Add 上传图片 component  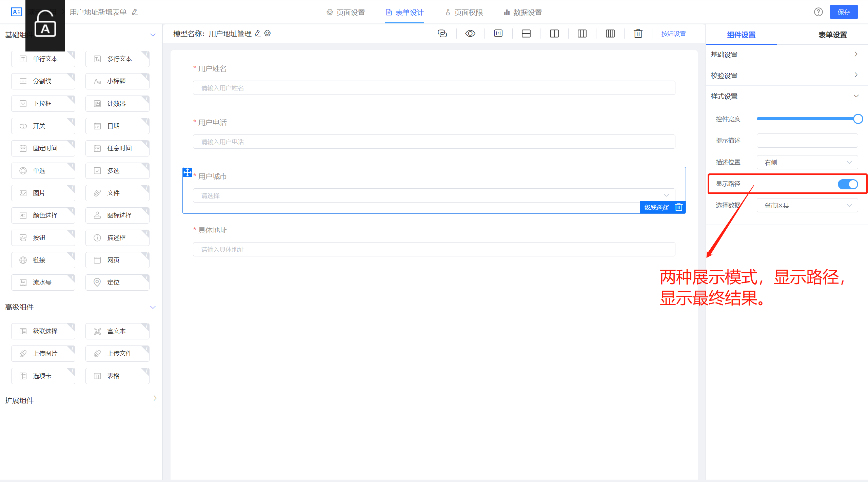pyautogui.click(x=43, y=354)
